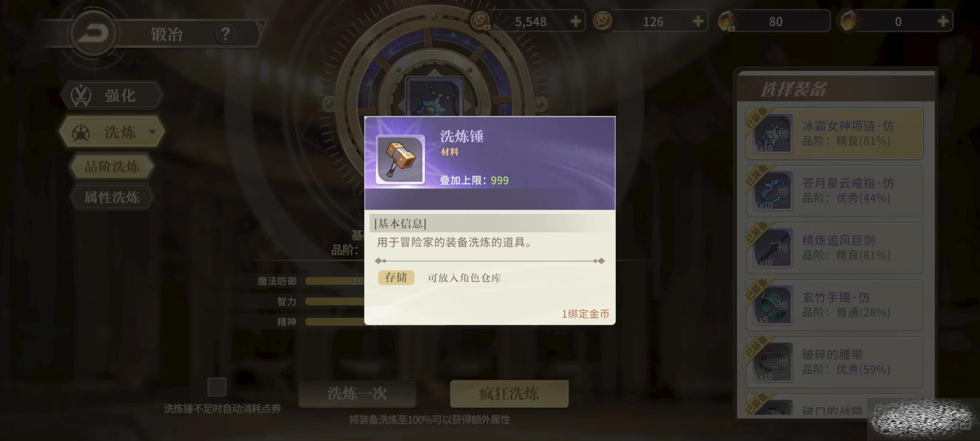Select the 强化 menu tab
Image resolution: width=980 pixels, height=441 pixels.
point(112,95)
